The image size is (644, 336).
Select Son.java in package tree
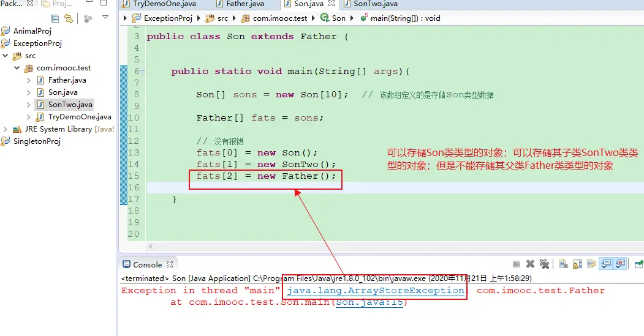coord(63,92)
